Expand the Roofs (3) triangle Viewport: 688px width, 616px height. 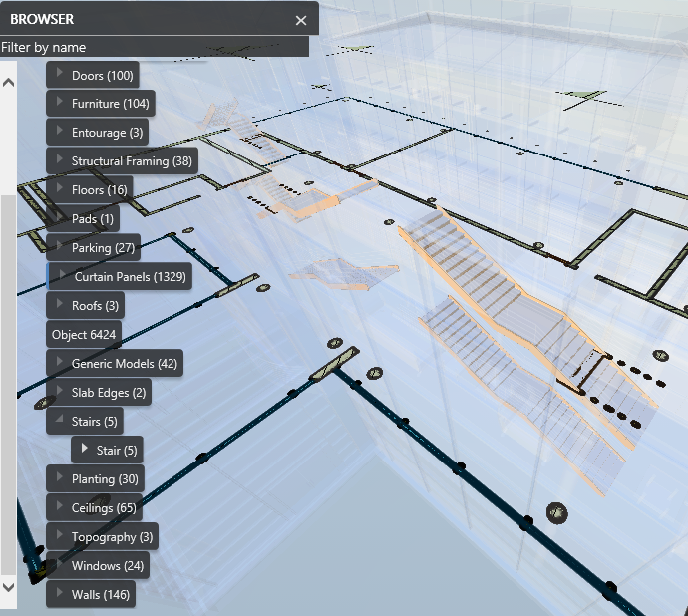point(60,305)
